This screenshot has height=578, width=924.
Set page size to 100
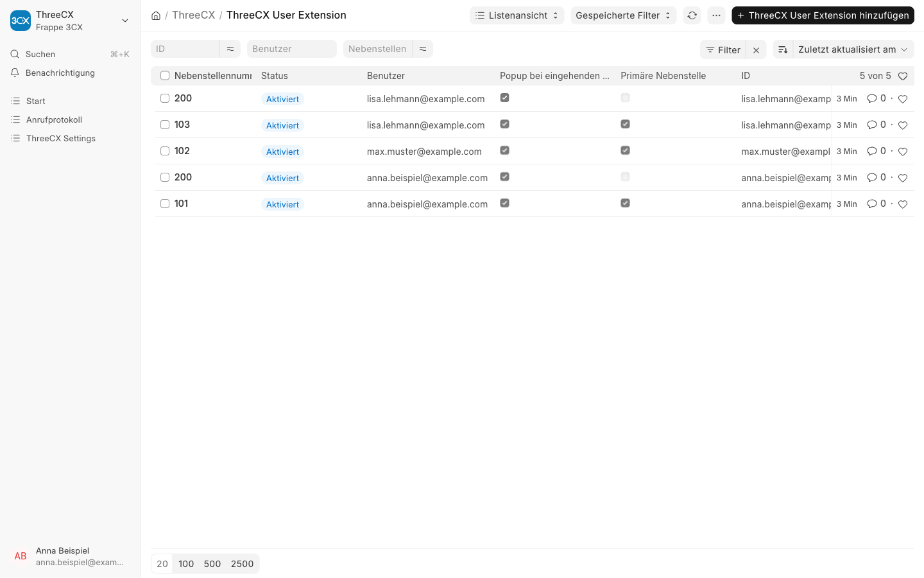[x=186, y=564]
